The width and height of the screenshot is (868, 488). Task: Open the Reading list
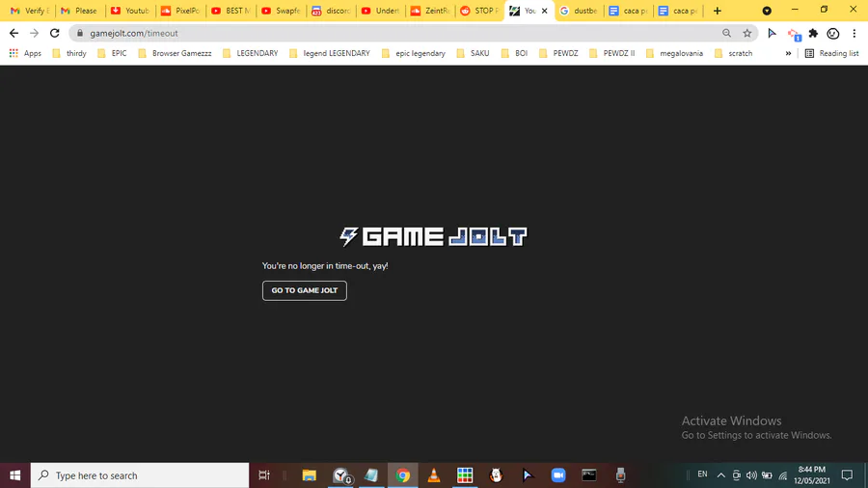coord(832,53)
